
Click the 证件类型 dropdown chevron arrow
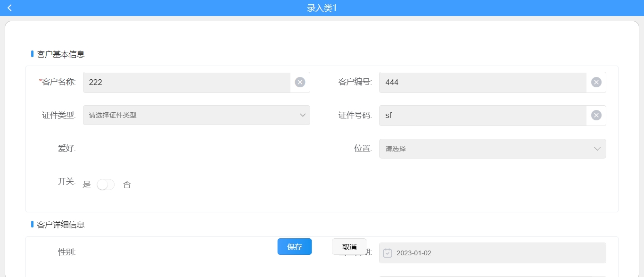(x=302, y=115)
